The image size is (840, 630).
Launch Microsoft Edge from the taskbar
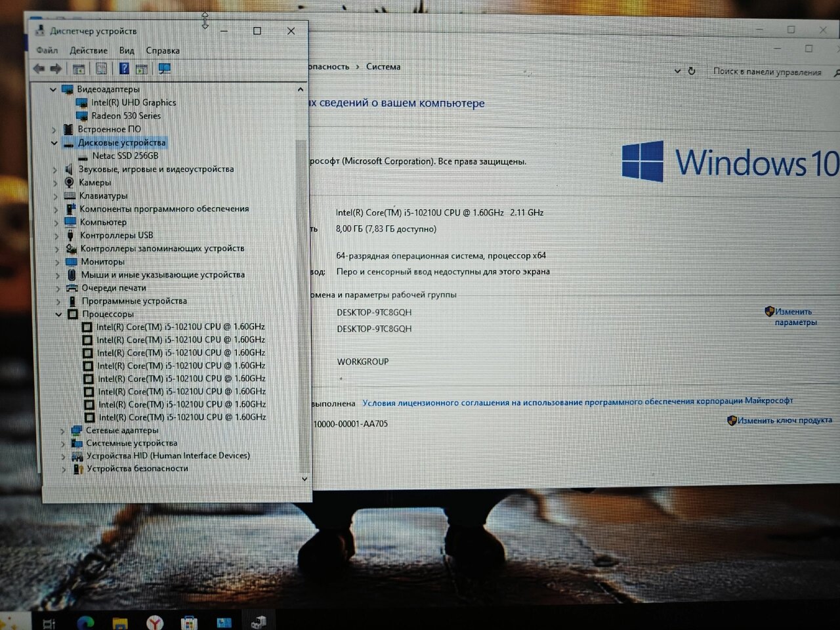click(x=85, y=622)
